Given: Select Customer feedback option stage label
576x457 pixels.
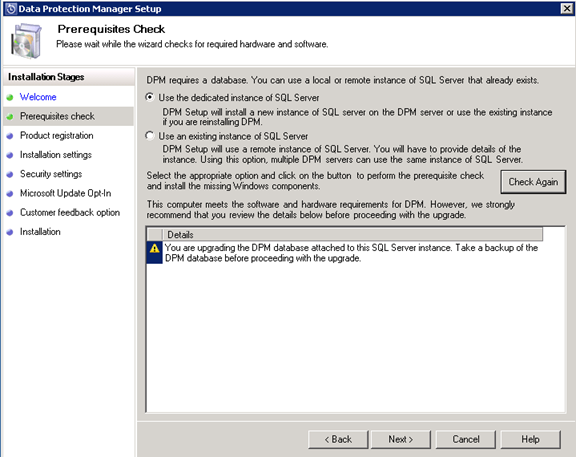Looking at the screenshot, I should click(x=70, y=212).
